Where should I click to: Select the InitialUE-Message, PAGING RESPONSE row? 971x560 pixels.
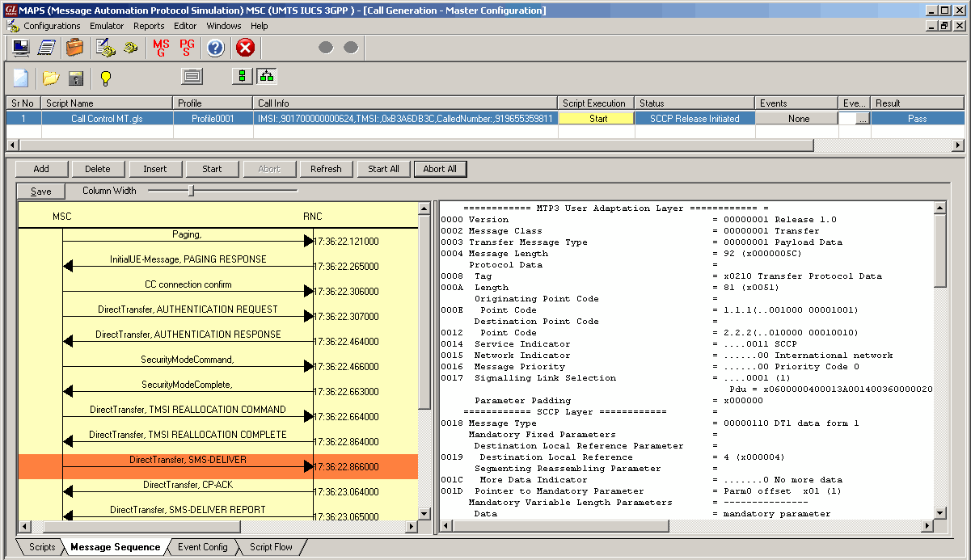188,259
